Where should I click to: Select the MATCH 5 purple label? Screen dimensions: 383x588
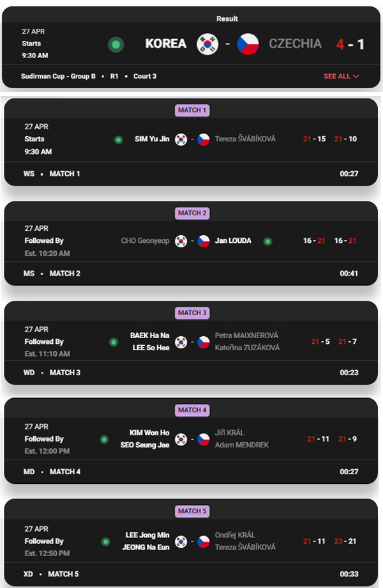[x=192, y=511]
